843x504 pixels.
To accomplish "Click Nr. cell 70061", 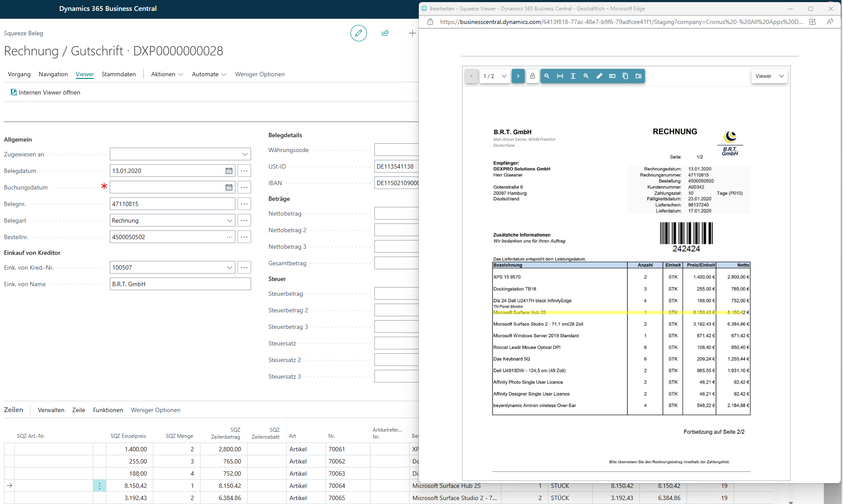I will [x=348, y=449].
